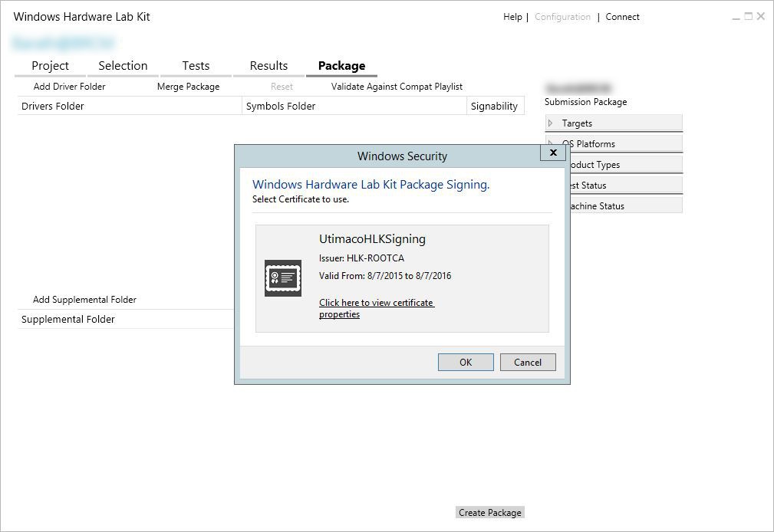Click Validate Against Compat Playlist

pyautogui.click(x=397, y=87)
